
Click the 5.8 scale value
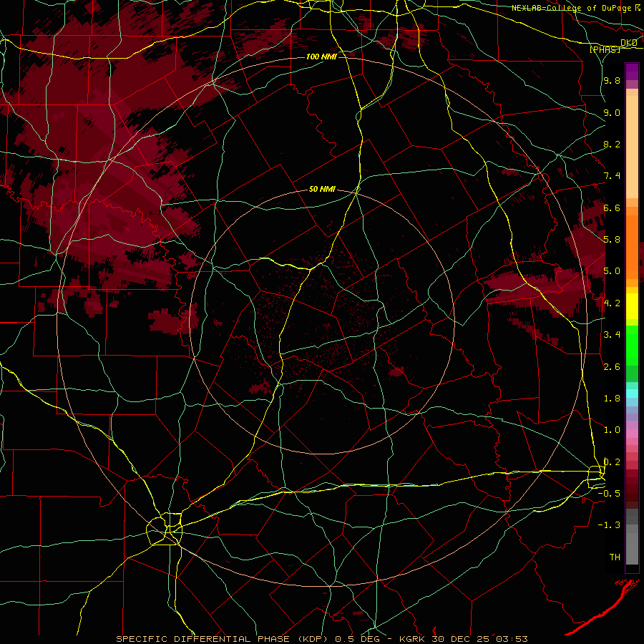coord(612,240)
